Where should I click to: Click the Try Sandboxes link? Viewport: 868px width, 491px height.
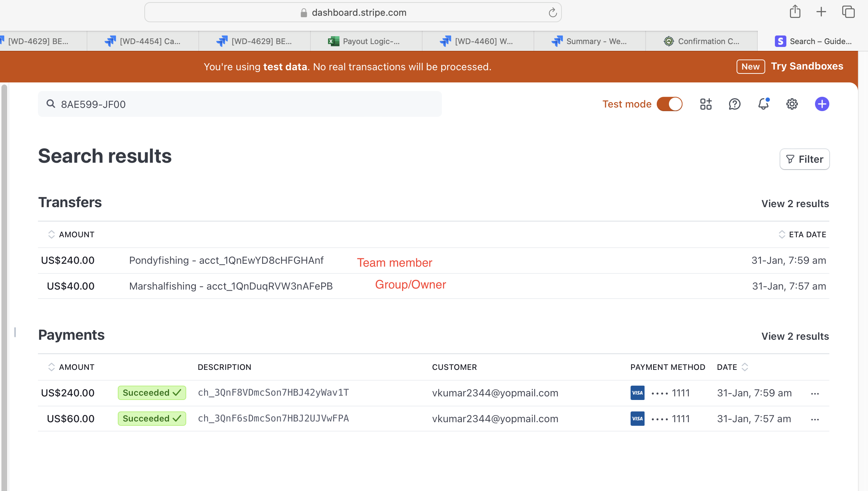[807, 66]
